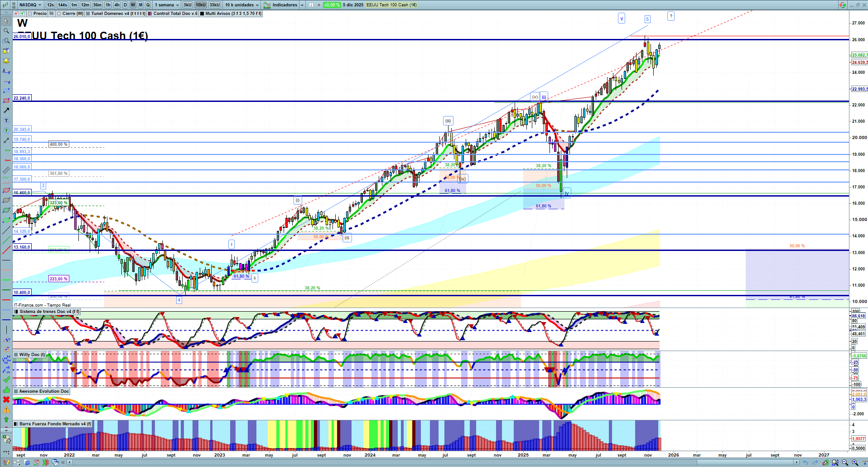
Task: Select the red rectangle drawing tool
Action: point(6,101)
